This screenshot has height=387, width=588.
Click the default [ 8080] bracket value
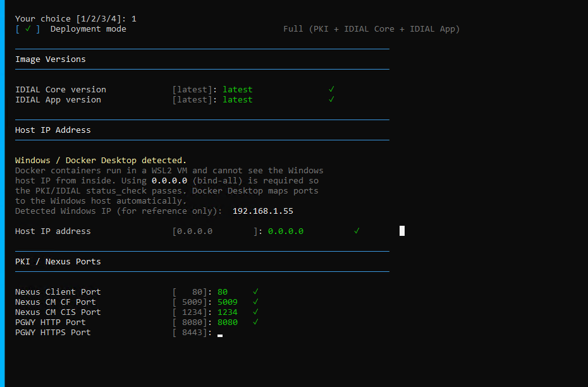tap(190, 322)
